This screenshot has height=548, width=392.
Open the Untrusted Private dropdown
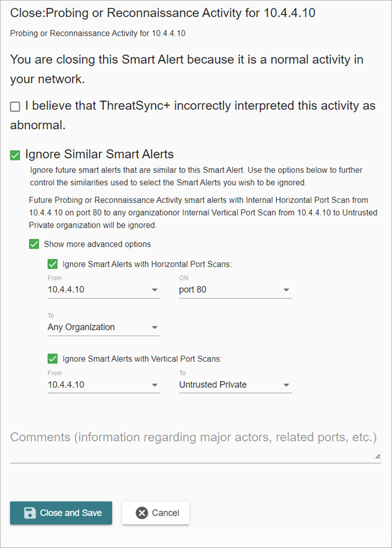pos(236,385)
